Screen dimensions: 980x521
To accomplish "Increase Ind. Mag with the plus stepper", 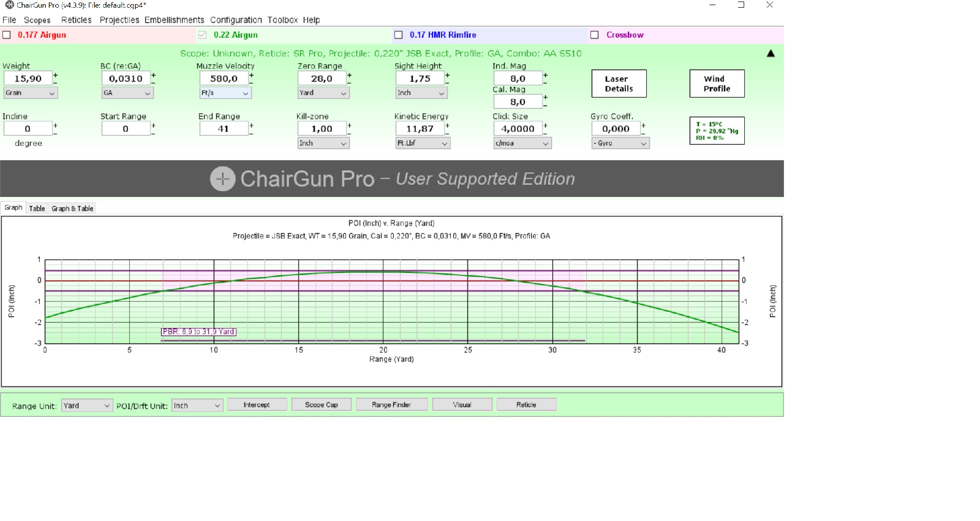I will (x=545, y=75).
